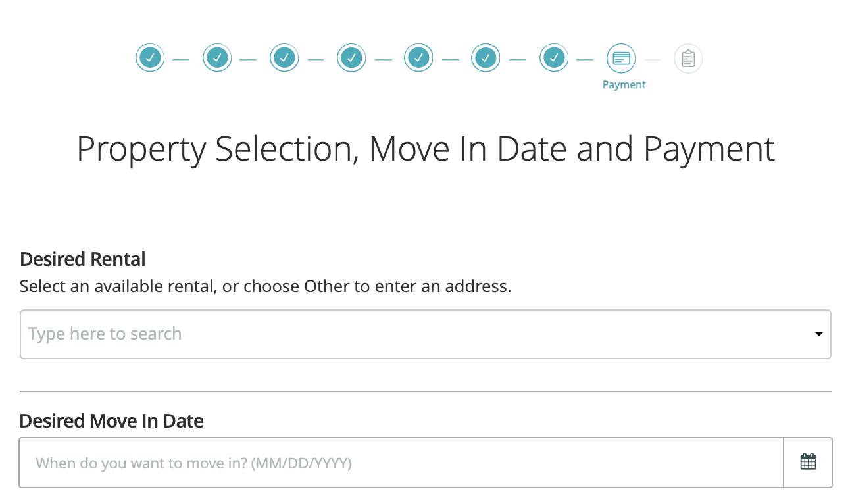The image size is (850, 504).
Task: Click the gray connector before the clipboard step
Action: pyautogui.click(x=653, y=59)
